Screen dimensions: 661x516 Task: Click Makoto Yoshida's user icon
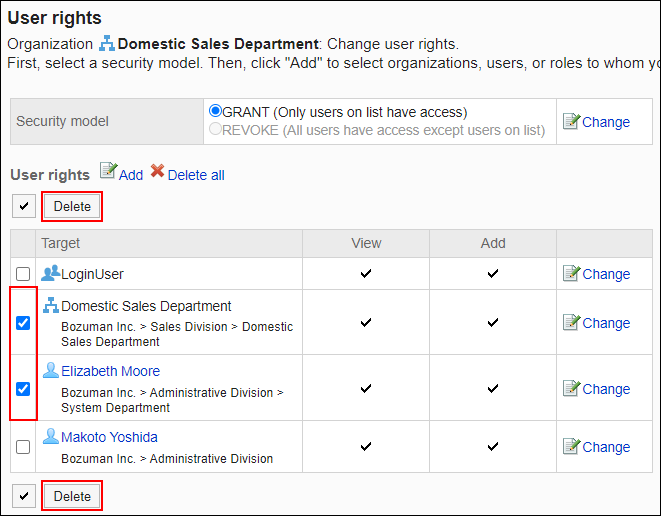point(51,436)
